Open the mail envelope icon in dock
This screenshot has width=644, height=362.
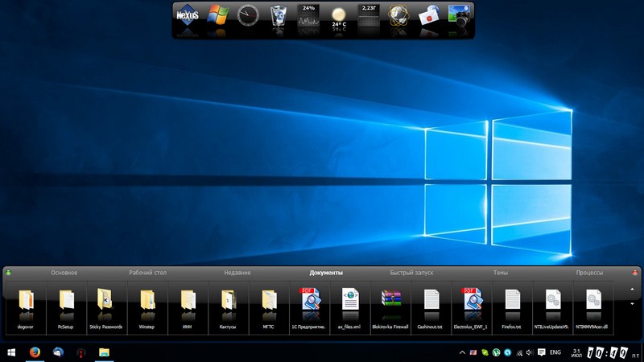tap(428, 16)
